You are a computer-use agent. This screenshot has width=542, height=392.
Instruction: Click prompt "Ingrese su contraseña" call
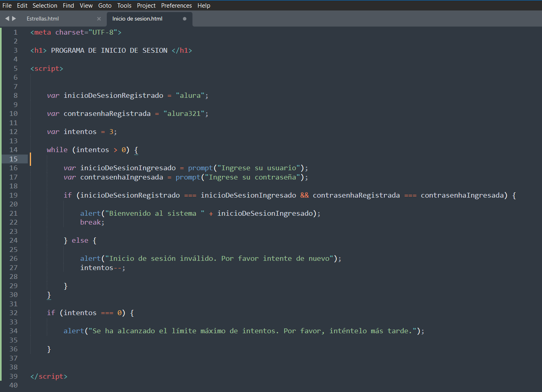tap(242, 177)
